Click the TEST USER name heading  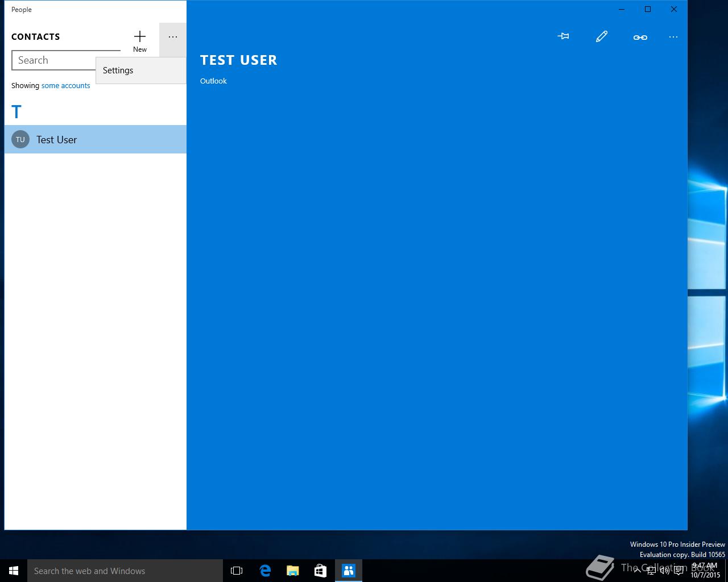point(239,60)
